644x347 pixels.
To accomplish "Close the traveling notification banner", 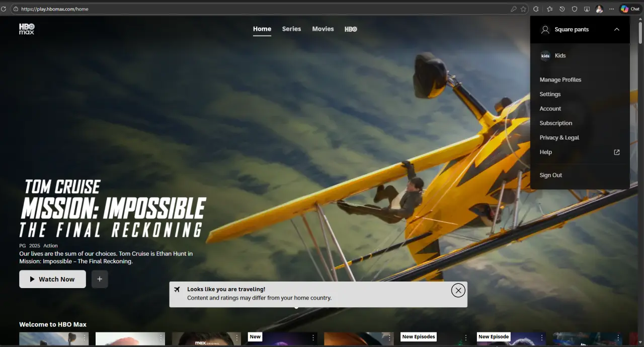I will tap(458, 290).
